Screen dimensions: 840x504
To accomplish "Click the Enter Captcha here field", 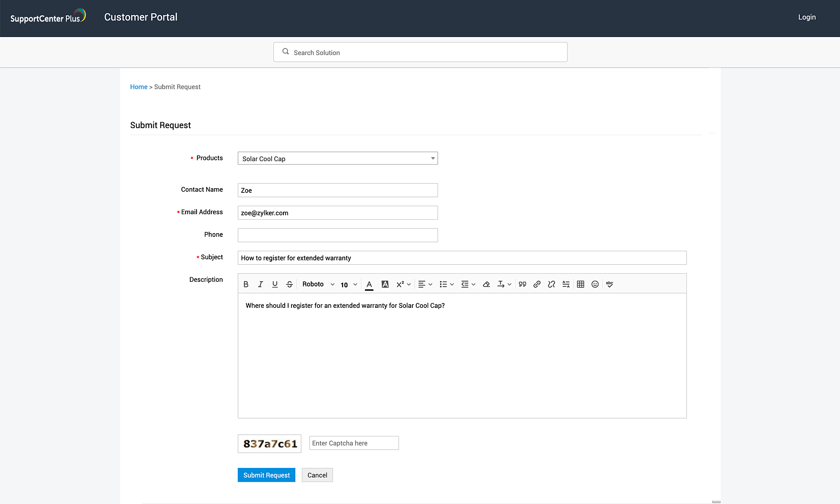I will click(354, 443).
